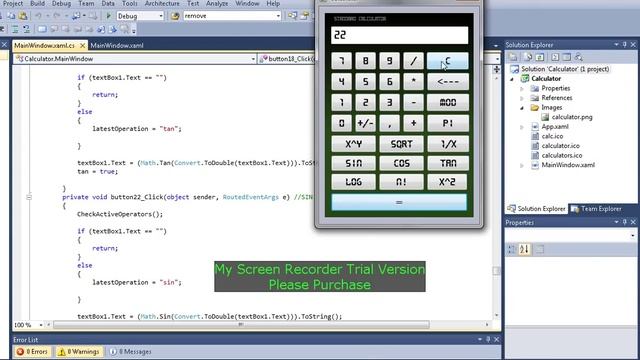Pin the Solution Explorer panel
The height and width of the screenshot is (360, 640).
[x=624, y=44]
